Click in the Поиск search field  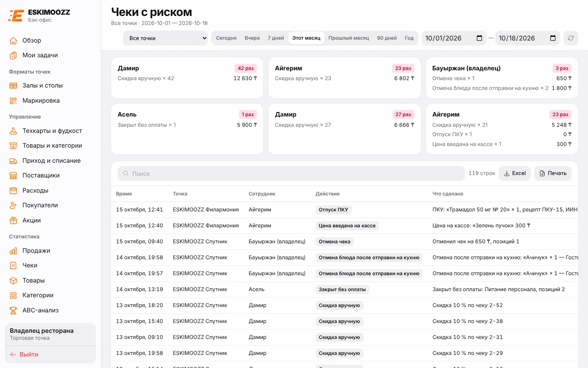[291, 173]
